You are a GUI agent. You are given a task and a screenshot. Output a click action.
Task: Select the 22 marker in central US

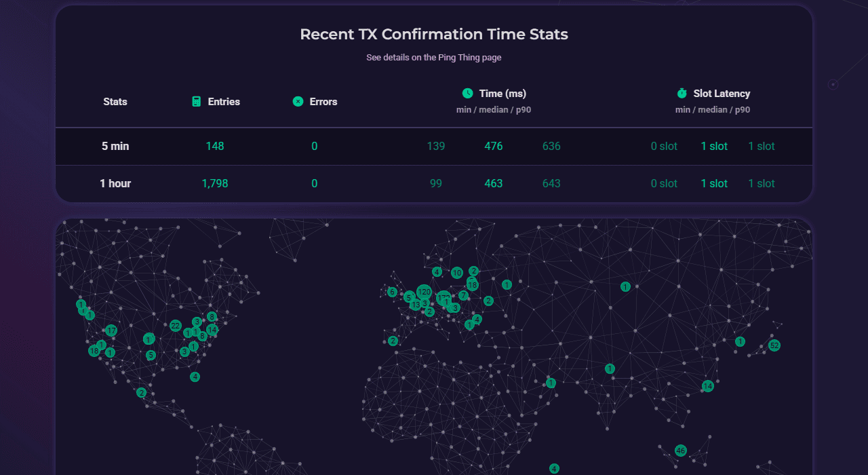click(176, 326)
